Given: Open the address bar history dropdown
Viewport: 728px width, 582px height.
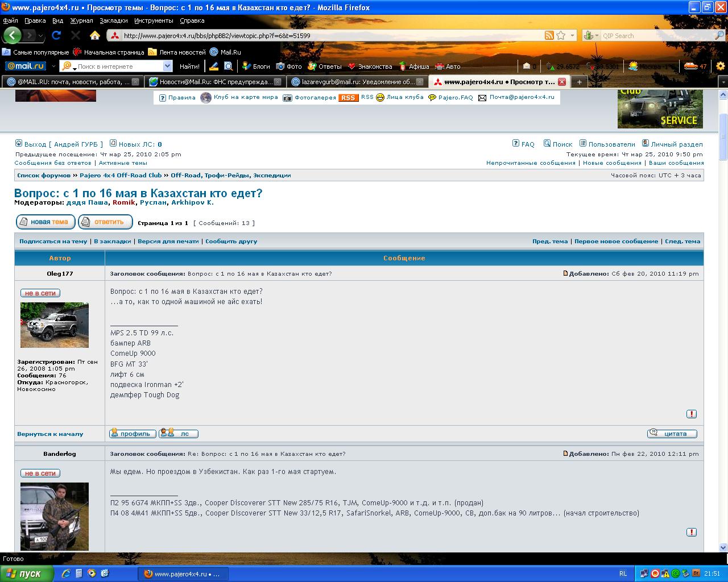Looking at the screenshot, I should click(x=572, y=35).
